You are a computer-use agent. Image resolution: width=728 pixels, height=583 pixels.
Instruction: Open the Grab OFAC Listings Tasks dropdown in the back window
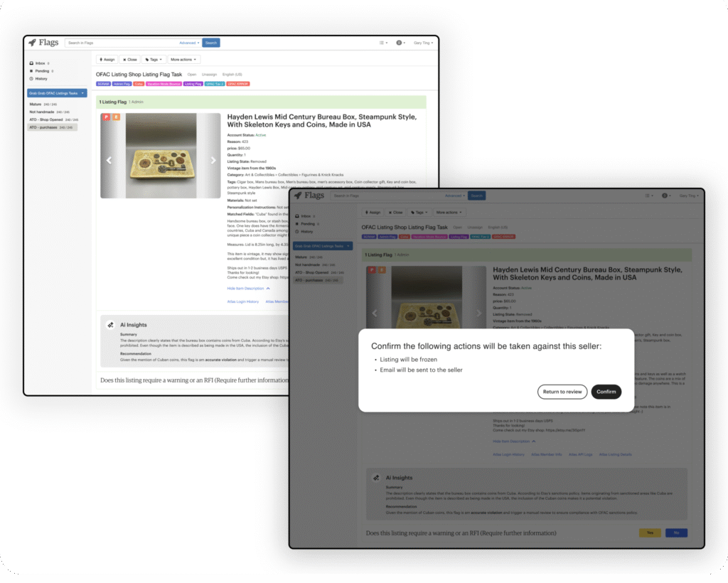pyautogui.click(x=57, y=93)
